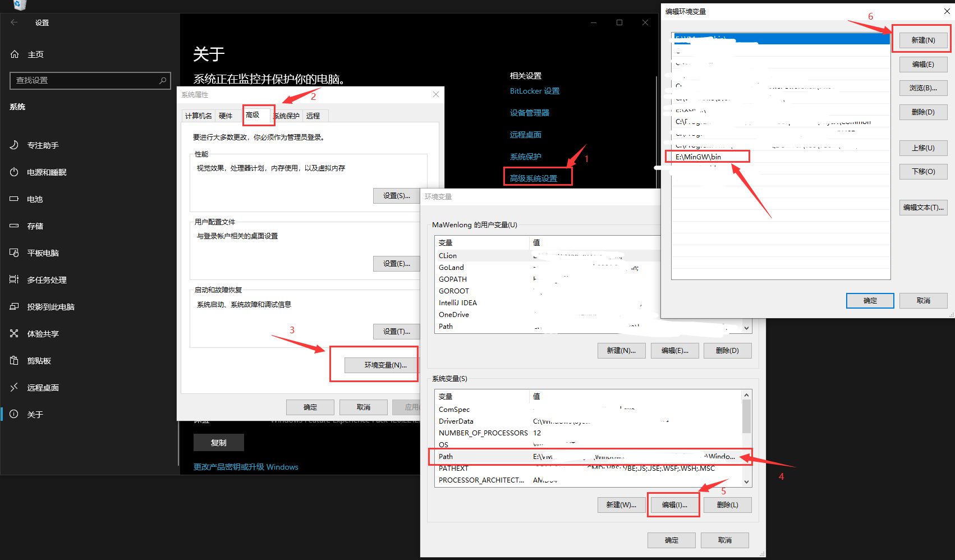Open the Recycle Bin desktop icon
The width and height of the screenshot is (955, 560).
(19, 4)
